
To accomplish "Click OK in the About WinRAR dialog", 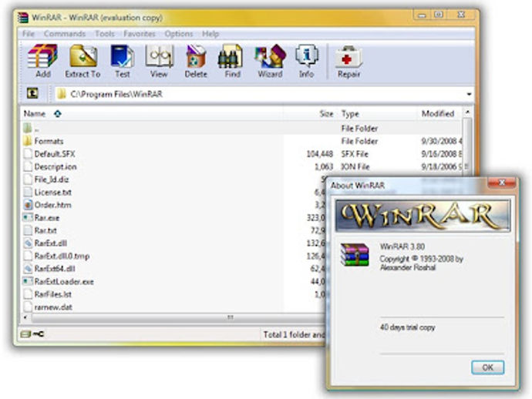I will [487, 367].
